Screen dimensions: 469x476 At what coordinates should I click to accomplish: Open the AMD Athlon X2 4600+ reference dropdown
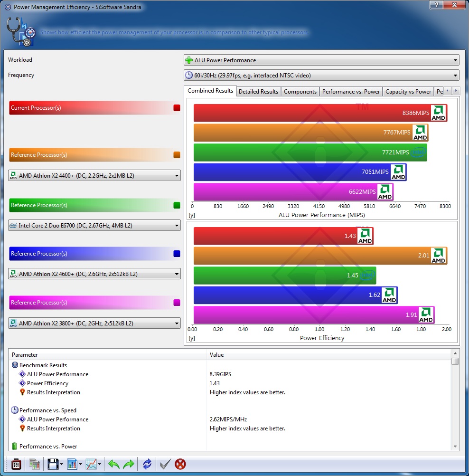click(x=94, y=274)
